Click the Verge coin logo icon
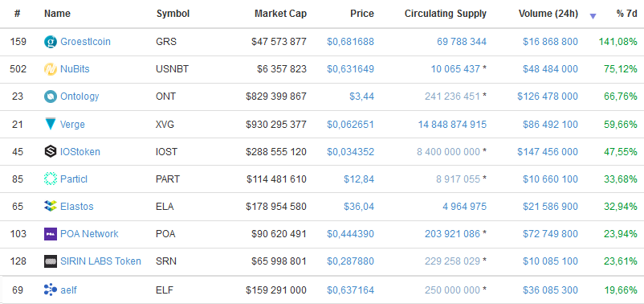The image size is (644, 304). pyautogui.click(x=50, y=124)
